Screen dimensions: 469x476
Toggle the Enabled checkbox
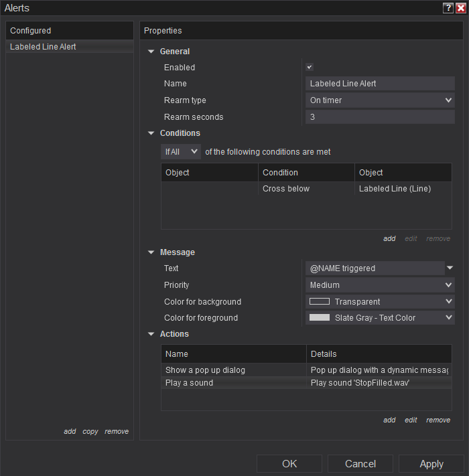click(x=310, y=67)
